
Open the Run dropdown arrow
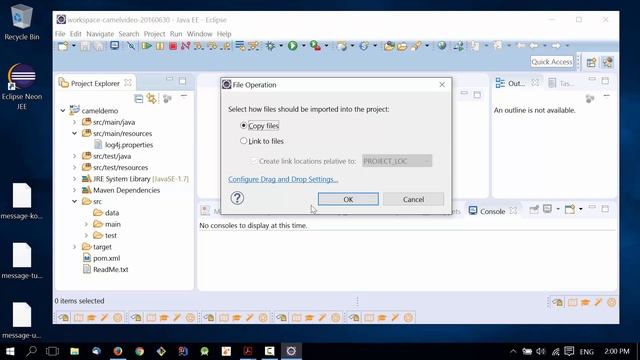tap(303, 46)
